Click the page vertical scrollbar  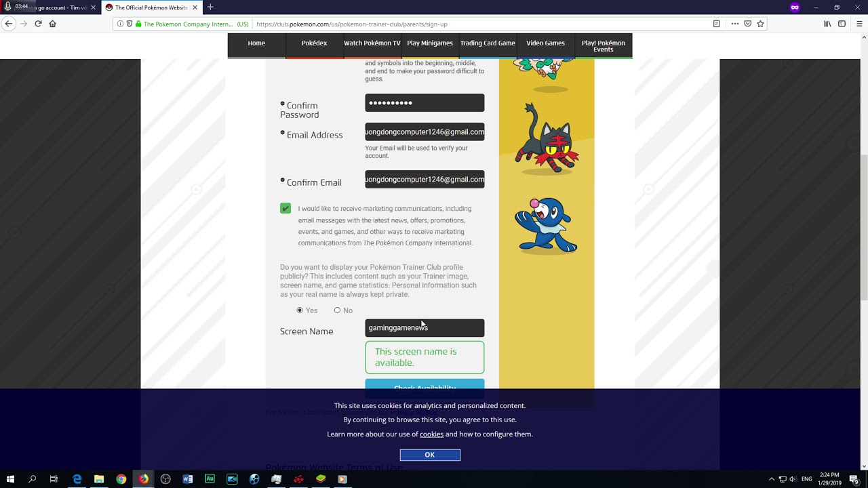(x=864, y=227)
